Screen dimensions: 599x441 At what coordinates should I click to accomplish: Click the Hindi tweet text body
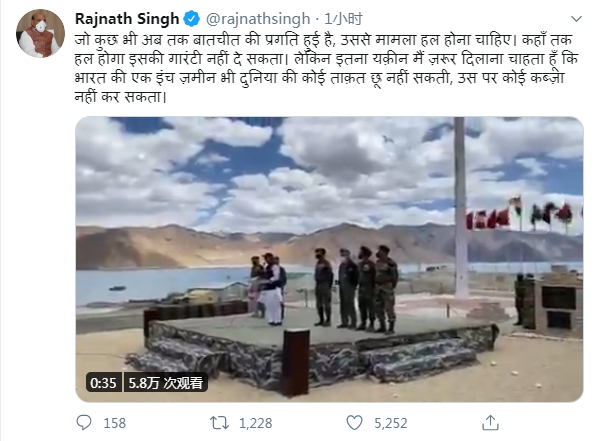tap(327, 68)
